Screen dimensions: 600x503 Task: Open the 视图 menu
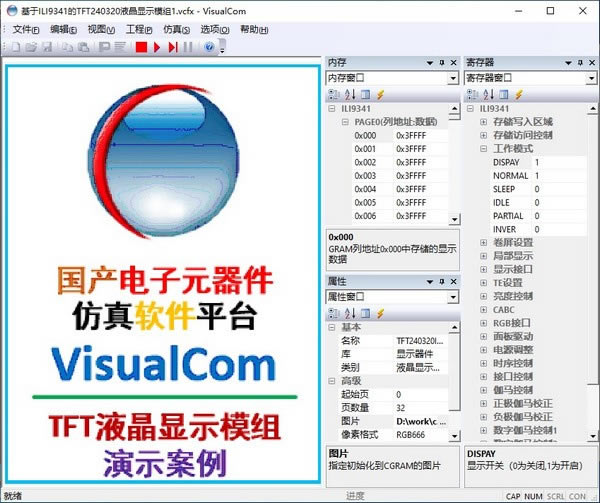click(101, 29)
